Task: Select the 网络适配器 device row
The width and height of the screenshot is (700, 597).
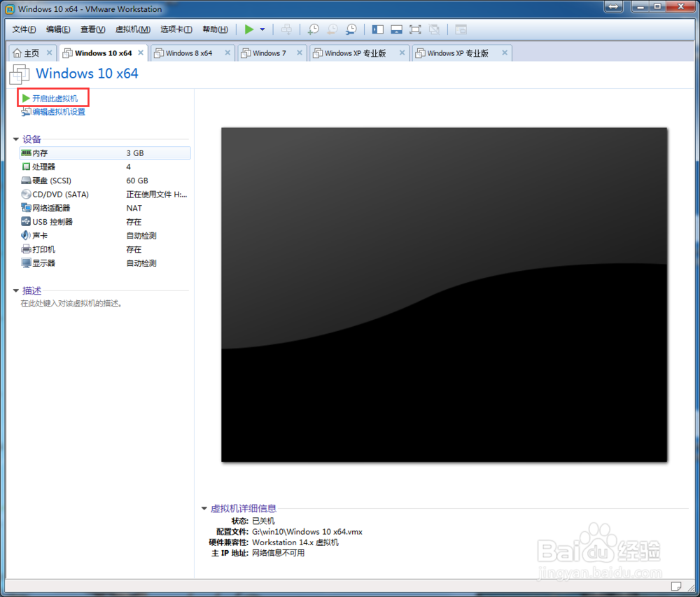Action: click(106, 209)
